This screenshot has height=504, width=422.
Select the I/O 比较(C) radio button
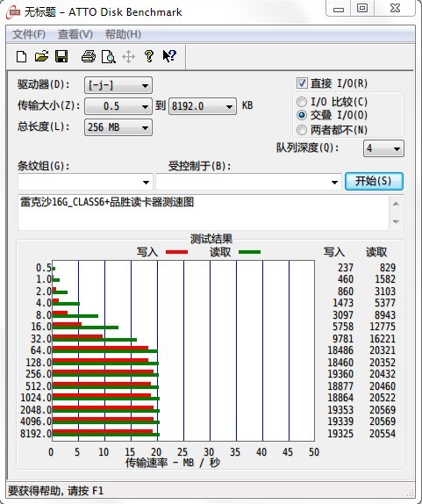(x=302, y=102)
